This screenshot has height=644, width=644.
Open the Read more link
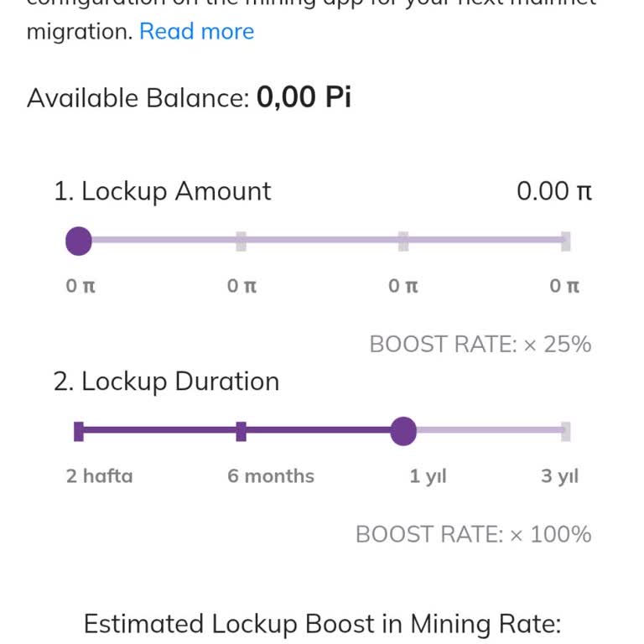(196, 32)
